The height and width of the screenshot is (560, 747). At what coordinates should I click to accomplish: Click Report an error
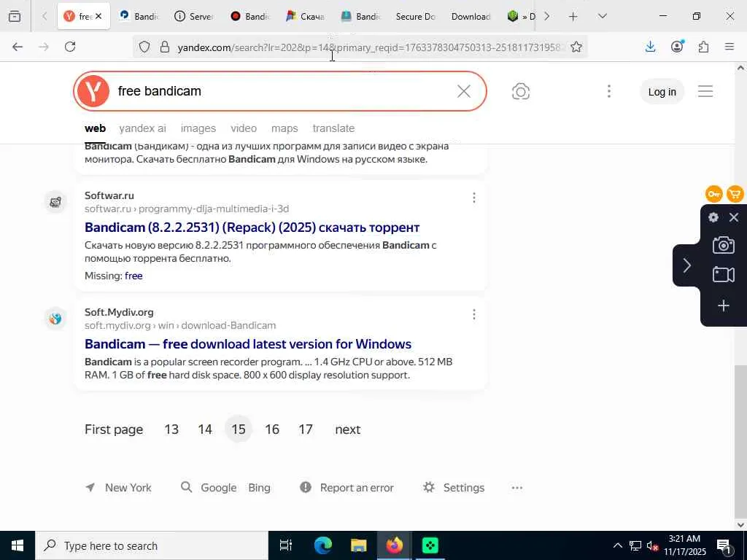(x=347, y=488)
